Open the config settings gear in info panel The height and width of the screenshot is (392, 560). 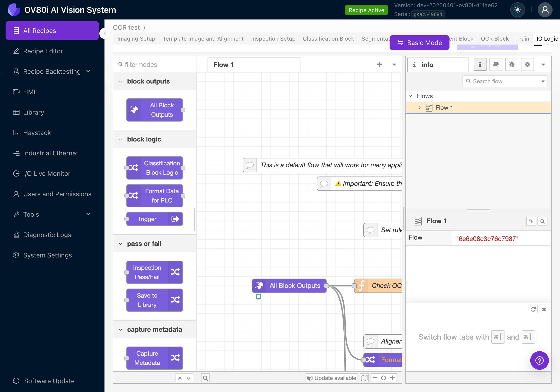point(527,64)
